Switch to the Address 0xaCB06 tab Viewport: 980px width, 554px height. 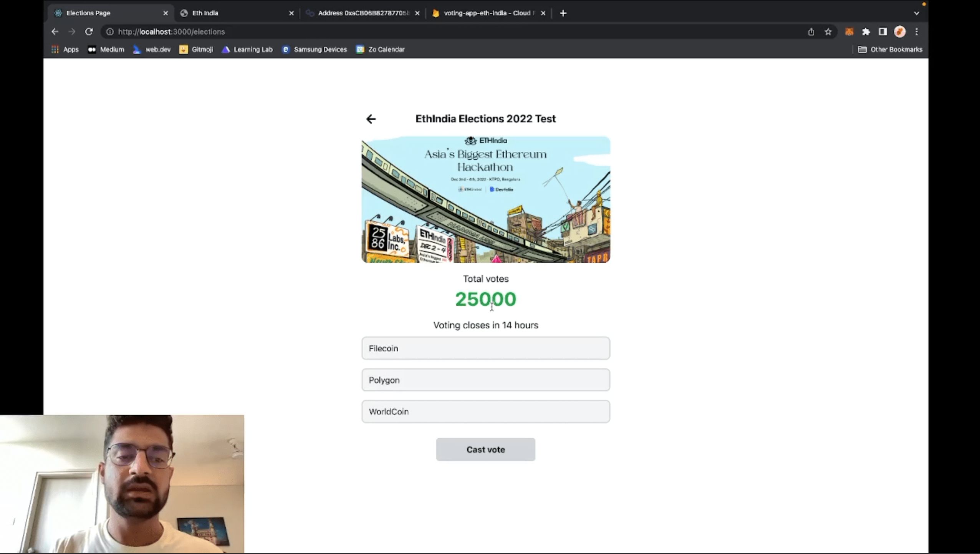tap(363, 13)
